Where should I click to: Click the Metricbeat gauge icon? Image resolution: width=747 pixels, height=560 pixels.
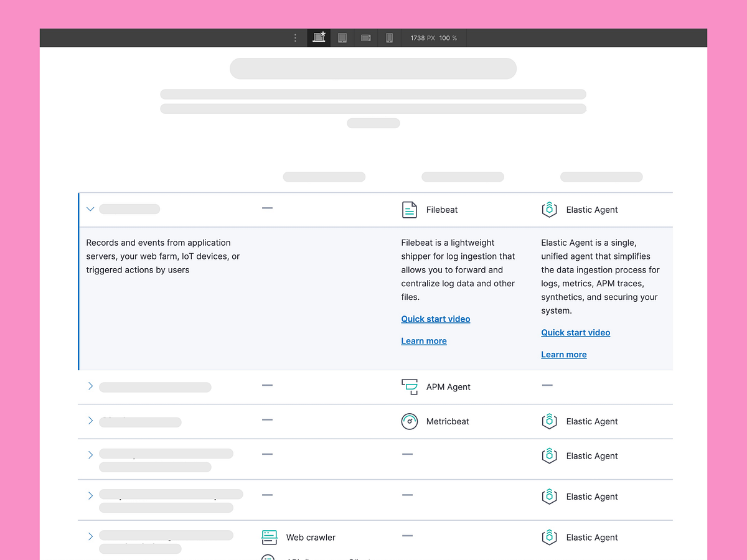tap(410, 421)
